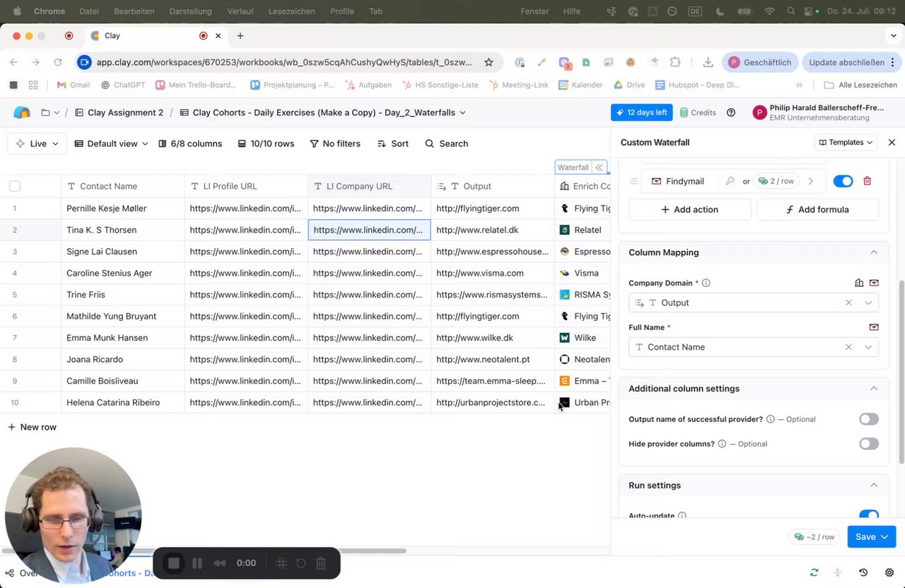Enable Output name of successful provider toggle
The height and width of the screenshot is (588, 905).
pos(869,419)
